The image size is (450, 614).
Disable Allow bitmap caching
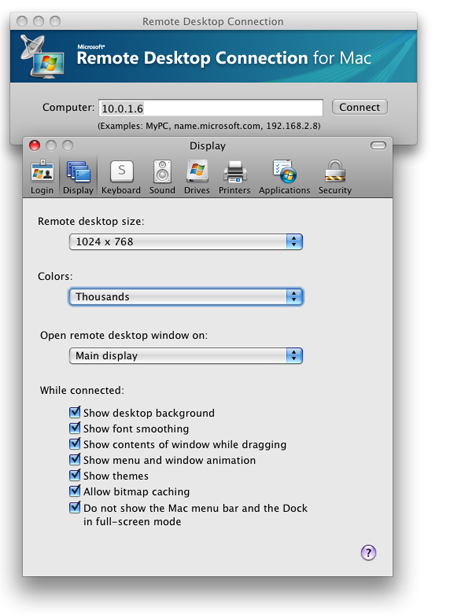click(74, 491)
